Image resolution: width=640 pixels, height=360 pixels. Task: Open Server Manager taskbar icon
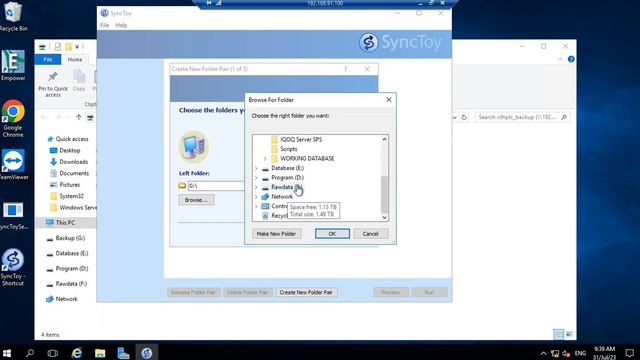coord(123,353)
